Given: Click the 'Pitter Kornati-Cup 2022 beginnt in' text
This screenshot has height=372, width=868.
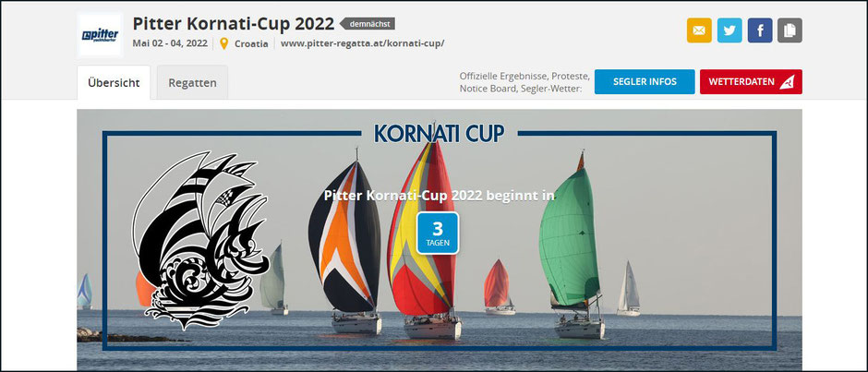Looking at the screenshot, I should pos(439,196).
